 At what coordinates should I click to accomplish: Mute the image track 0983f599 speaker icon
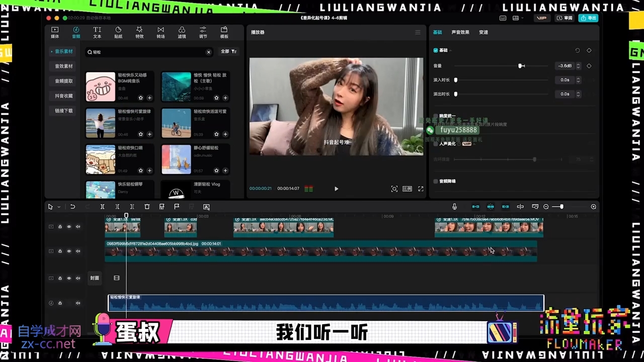tap(78, 251)
